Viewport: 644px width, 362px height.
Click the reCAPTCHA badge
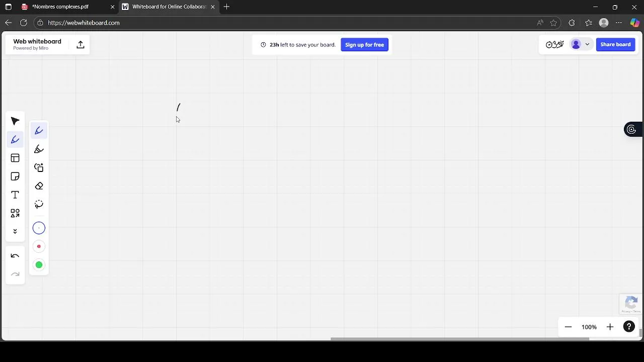click(x=631, y=305)
